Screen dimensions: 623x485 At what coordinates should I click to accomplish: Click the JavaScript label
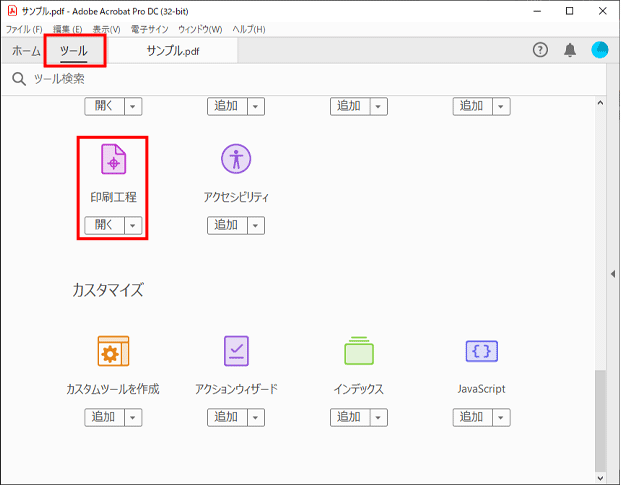[482, 389]
